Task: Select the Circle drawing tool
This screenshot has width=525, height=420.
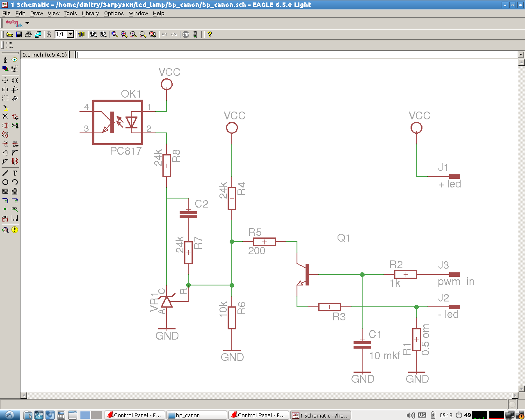Action: (5, 182)
